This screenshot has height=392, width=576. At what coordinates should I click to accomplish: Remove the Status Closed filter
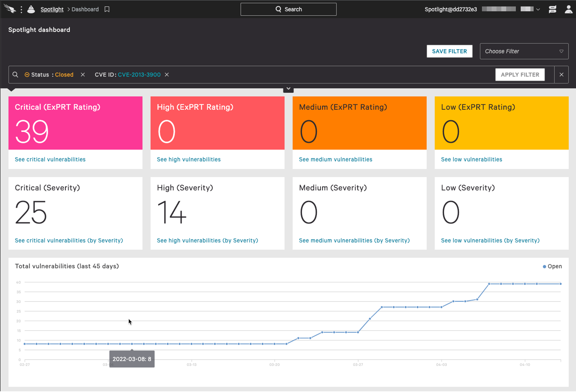coord(83,74)
